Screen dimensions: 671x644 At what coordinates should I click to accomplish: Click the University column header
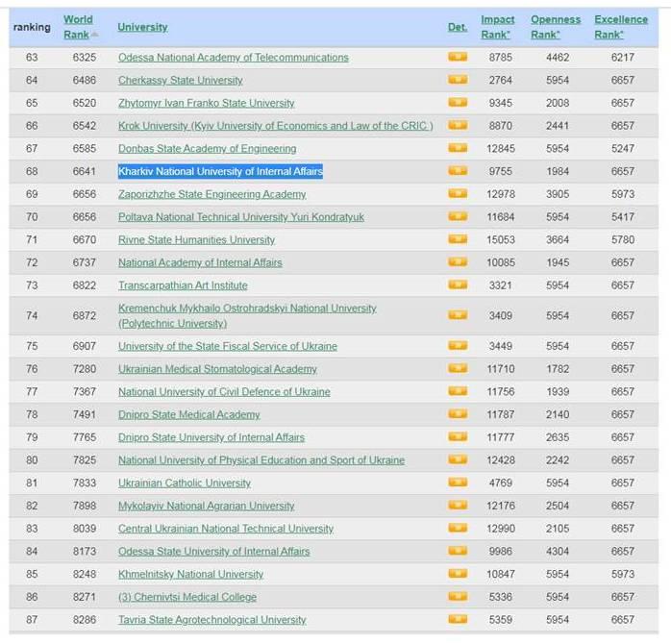click(x=142, y=27)
